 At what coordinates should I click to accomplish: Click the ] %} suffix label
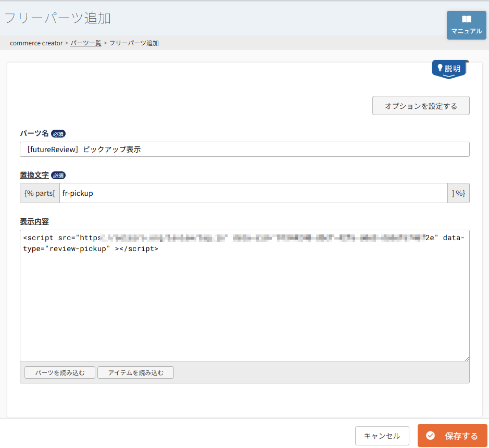tap(458, 193)
